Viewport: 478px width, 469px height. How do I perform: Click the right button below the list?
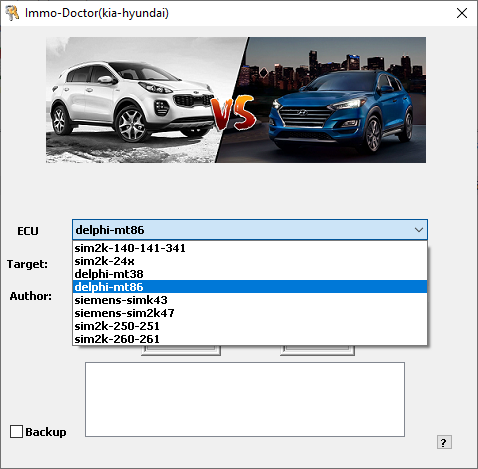pos(317,350)
